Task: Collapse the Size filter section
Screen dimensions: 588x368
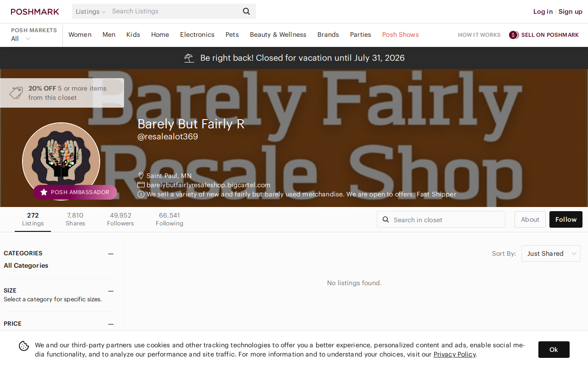Action: [x=111, y=291]
